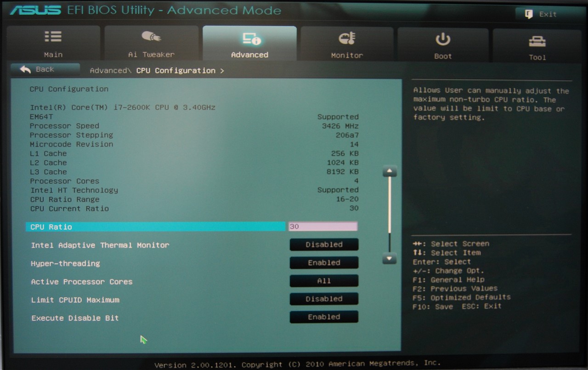Open the Active Processor Cores dropdown
The width and height of the screenshot is (588, 370).
point(324,281)
